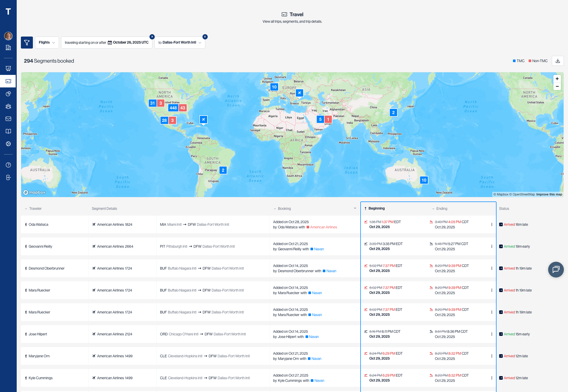Toggle the TMC legend filter
The height and width of the screenshot is (392, 568).
coord(518,61)
